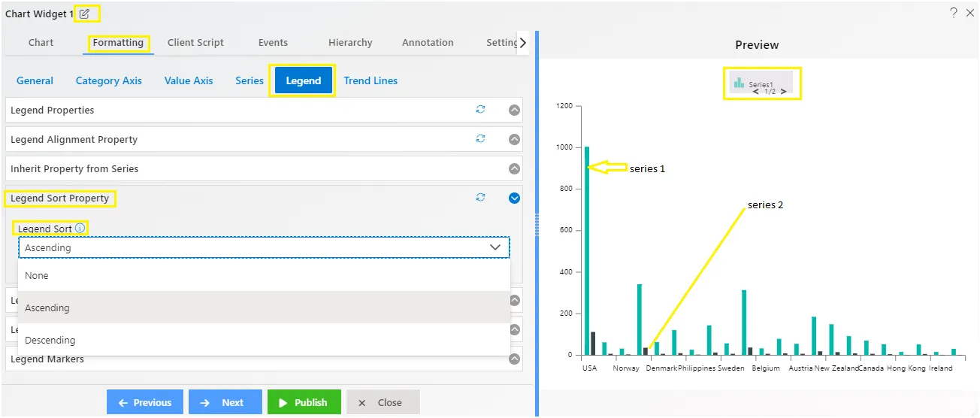
Task: Select the Trend Lines sub-tab
Action: 371,80
